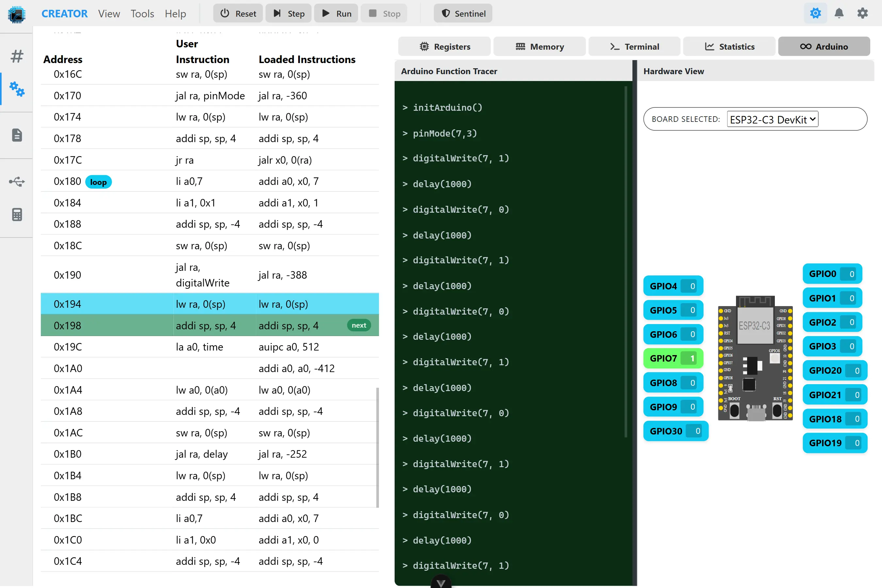Run the program
This screenshot has height=588, width=882.
click(336, 13)
